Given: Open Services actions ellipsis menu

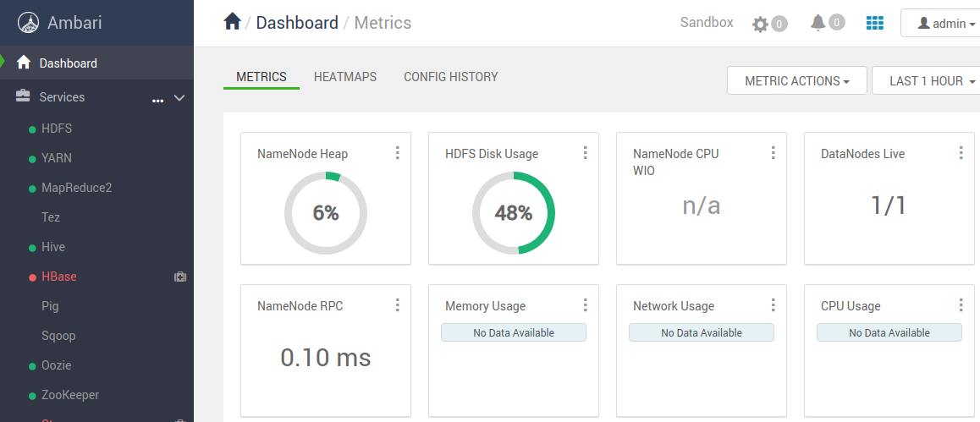Looking at the screenshot, I should 158,99.
